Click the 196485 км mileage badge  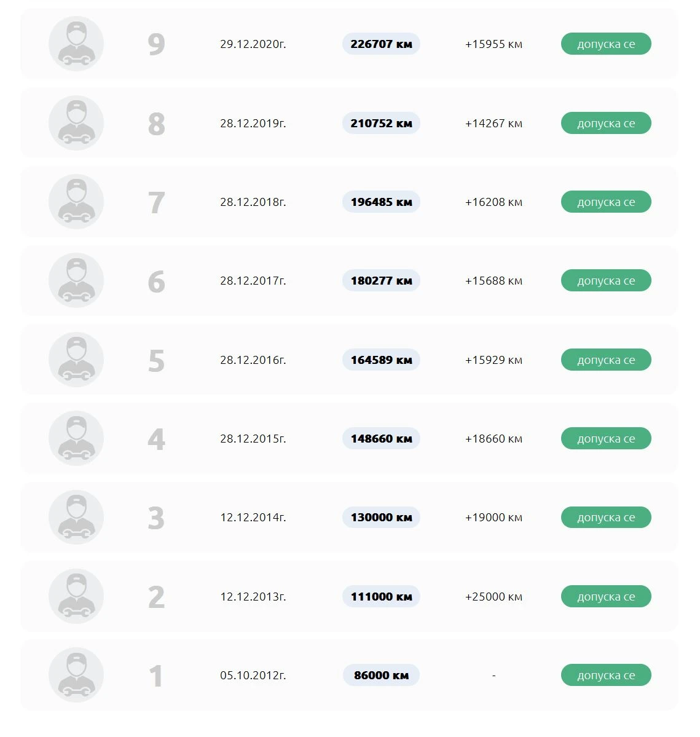click(x=381, y=202)
